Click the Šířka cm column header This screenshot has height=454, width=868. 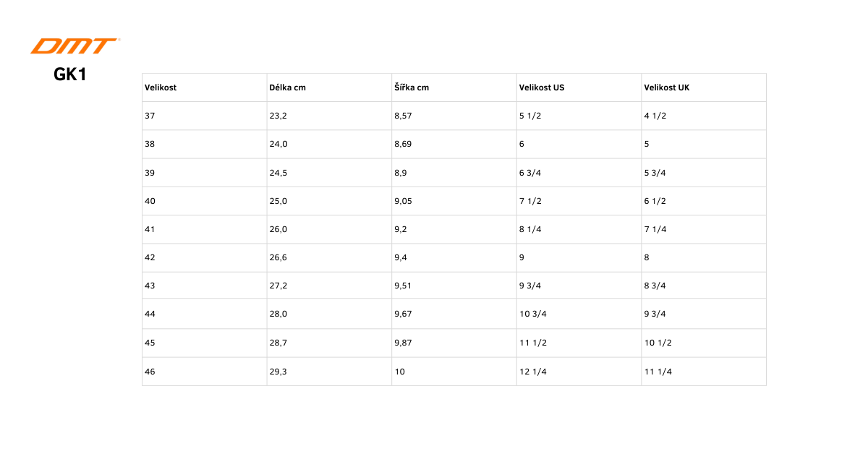412,87
